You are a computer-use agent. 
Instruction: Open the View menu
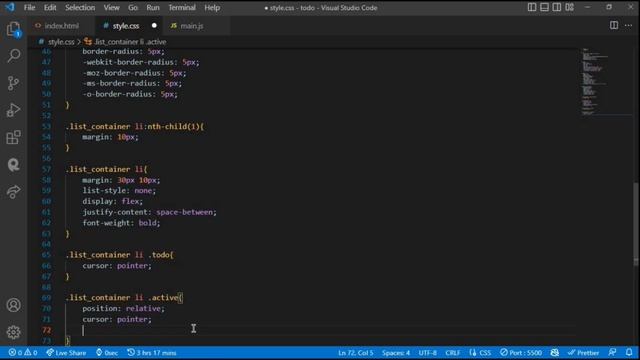(111, 7)
